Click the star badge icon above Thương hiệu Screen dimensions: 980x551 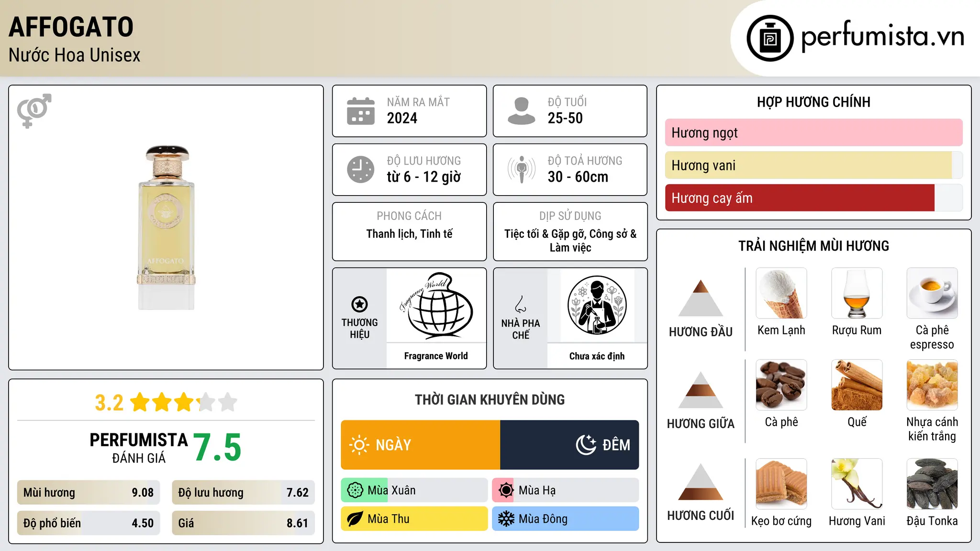point(360,304)
